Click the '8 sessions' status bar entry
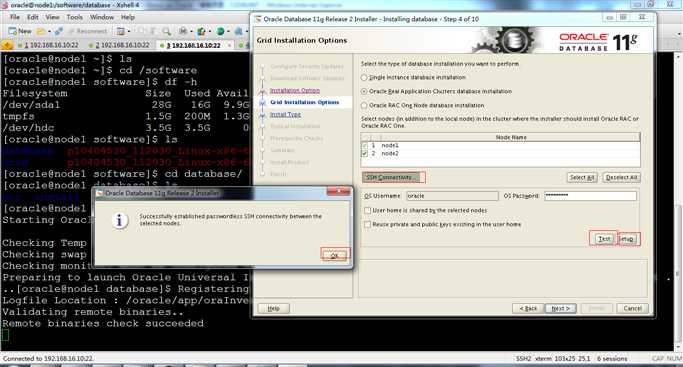 pos(612,359)
